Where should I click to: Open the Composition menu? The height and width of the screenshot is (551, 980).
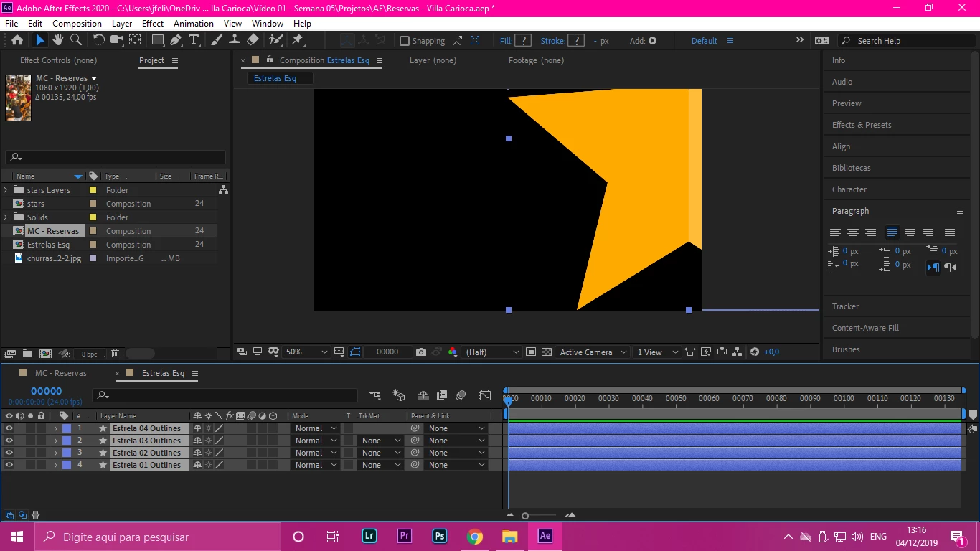(77, 23)
